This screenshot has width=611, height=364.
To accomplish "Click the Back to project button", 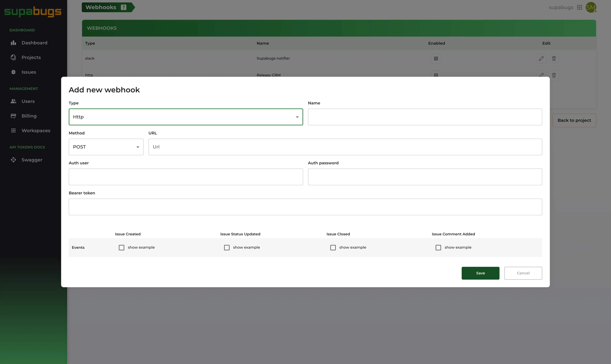I will tap(574, 120).
